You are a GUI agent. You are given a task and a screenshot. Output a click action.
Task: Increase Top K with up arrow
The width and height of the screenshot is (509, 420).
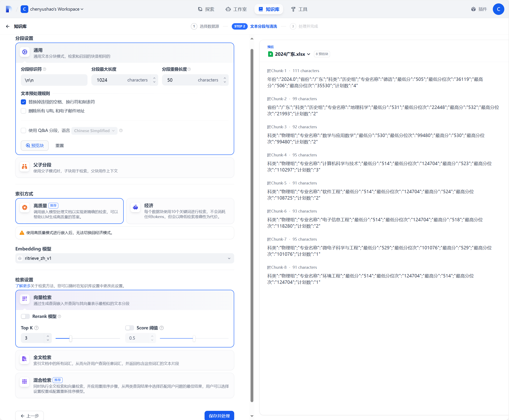(x=48, y=336)
